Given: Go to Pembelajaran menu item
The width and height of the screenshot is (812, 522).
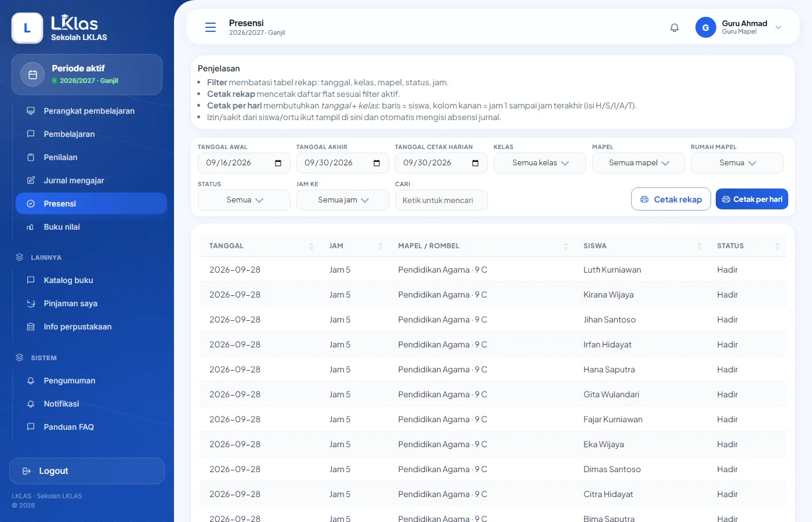Looking at the screenshot, I should [92, 134].
